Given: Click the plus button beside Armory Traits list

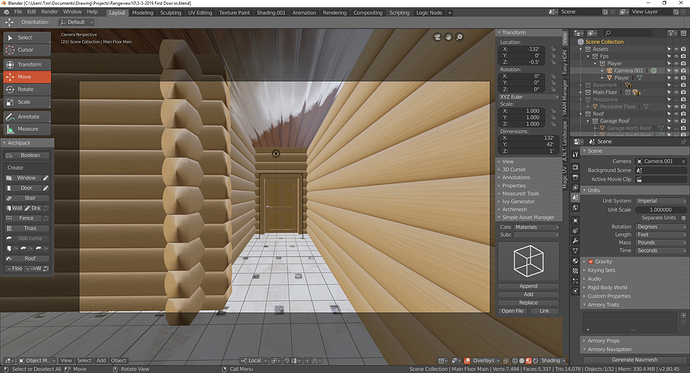Looking at the screenshot, I should [683, 315].
